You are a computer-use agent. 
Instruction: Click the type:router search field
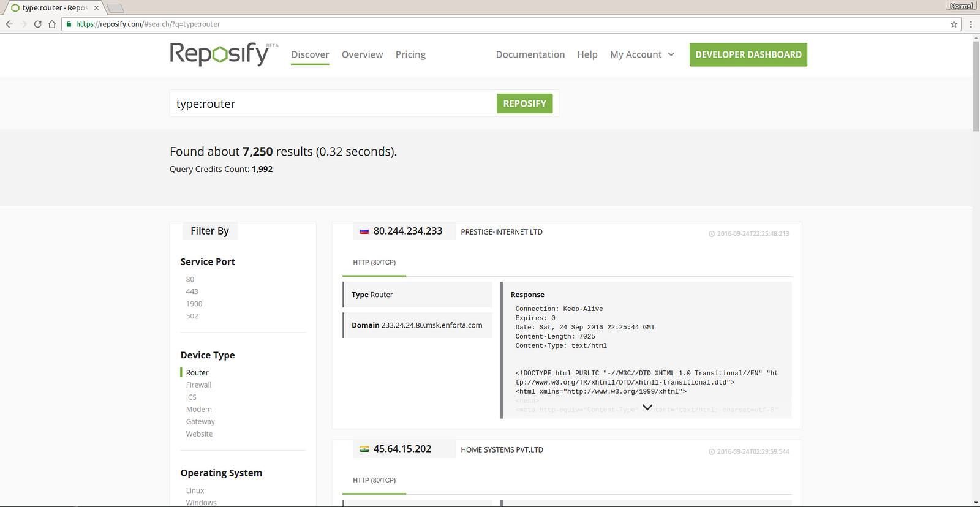[x=333, y=103]
